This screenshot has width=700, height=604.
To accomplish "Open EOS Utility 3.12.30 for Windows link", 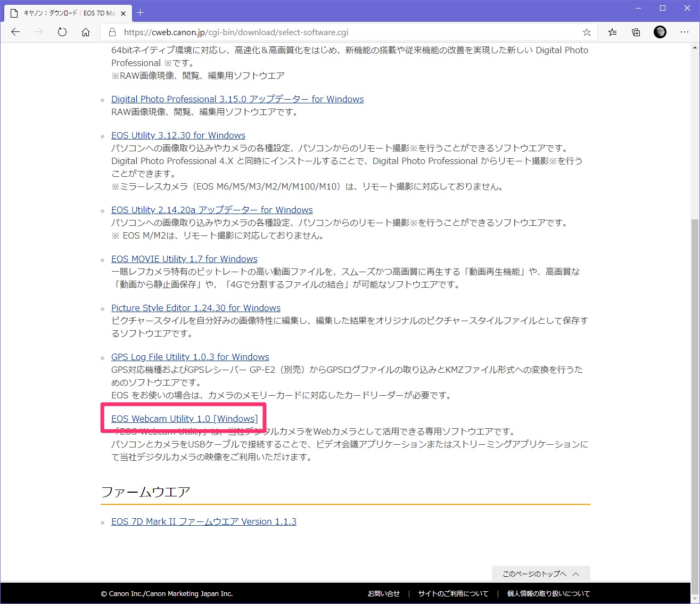I will (x=178, y=135).
